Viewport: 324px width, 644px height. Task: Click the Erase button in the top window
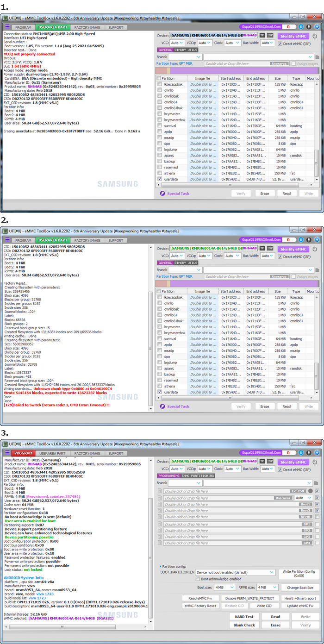[x=264, y=194]
